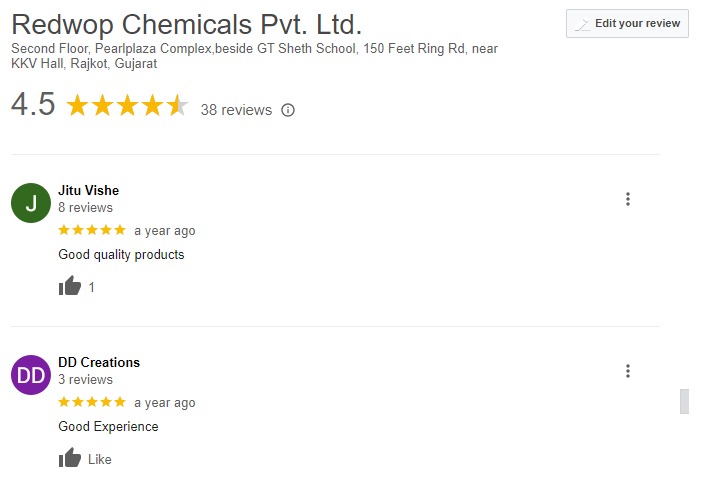Screen dimensions: 712x494
Task: Open the three-dot menu for Jitu Vishe's review
Action: pyautogui.click(x=628, y=199)
